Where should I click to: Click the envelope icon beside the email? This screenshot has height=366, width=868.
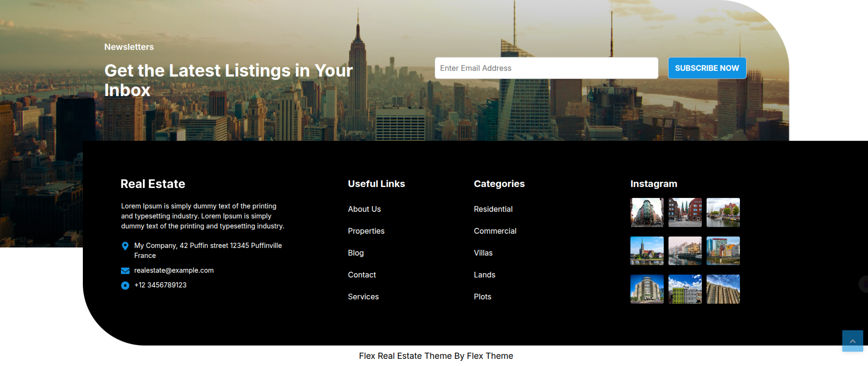(125, 271)
